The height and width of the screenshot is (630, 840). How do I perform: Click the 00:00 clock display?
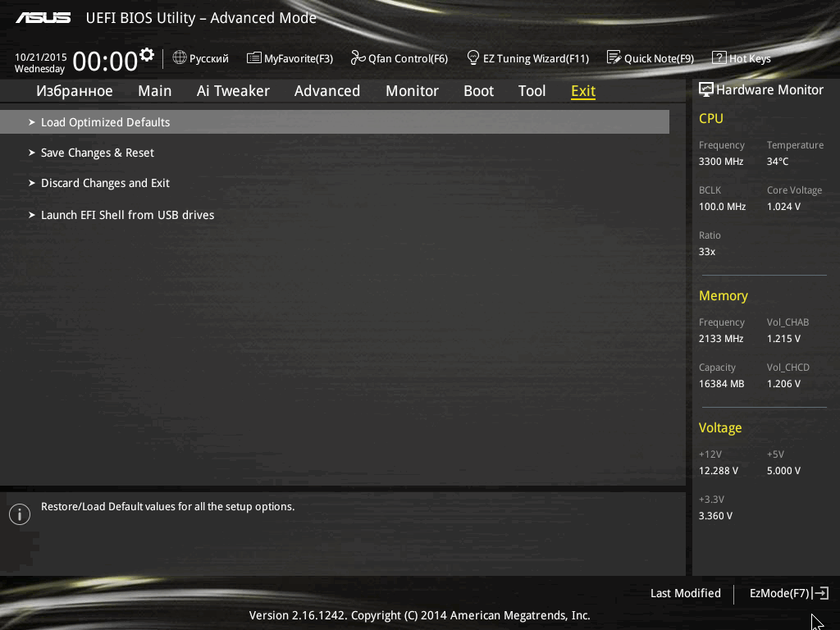click(x=105, y=61)
